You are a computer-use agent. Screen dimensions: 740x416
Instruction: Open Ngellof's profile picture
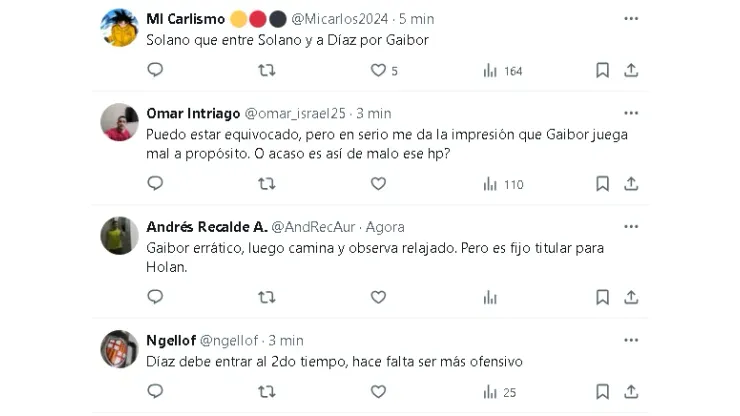tap(119, 349)
